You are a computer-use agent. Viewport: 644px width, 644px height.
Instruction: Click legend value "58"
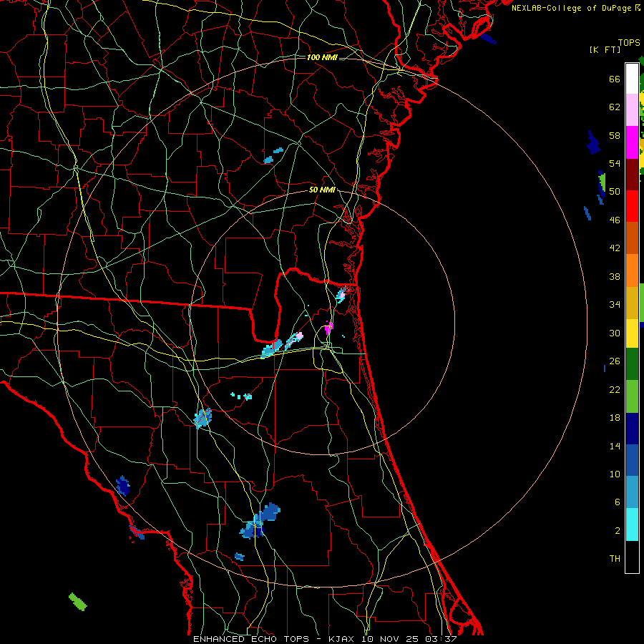pos(615,135)
